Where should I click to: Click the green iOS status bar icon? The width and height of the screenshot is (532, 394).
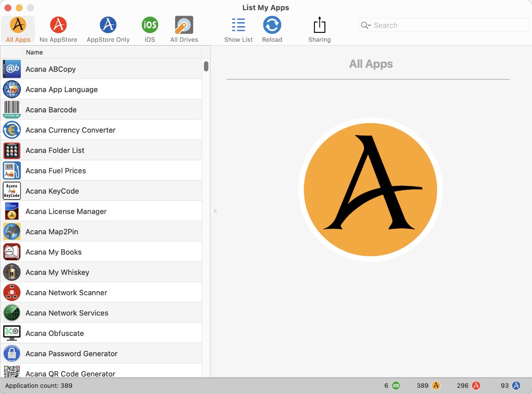(x=396, y=386)
